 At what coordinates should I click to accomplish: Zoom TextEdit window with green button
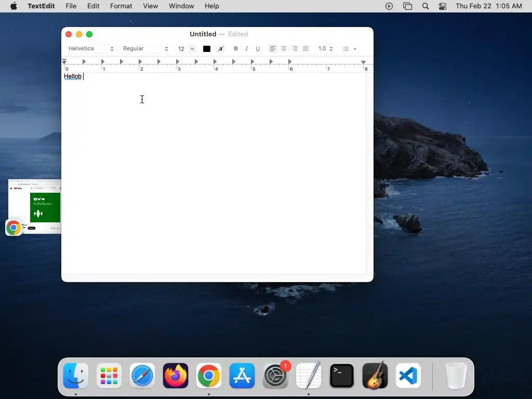coord(89,34)
